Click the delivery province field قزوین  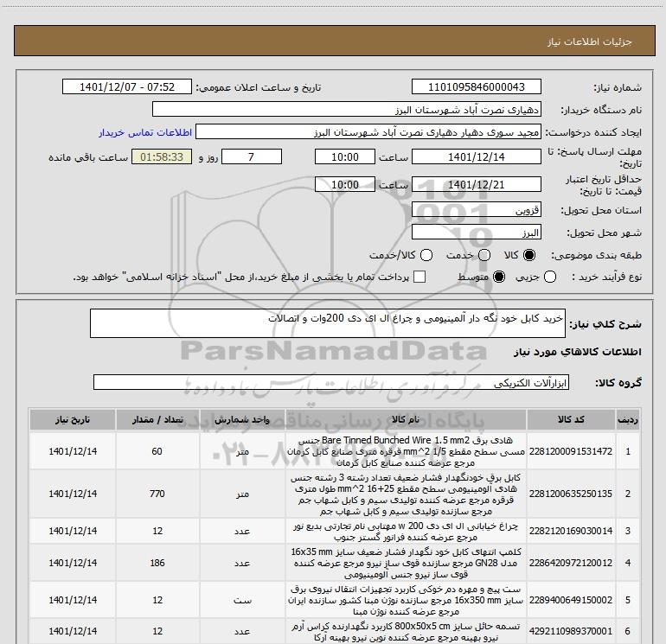(x=476, y=210)
